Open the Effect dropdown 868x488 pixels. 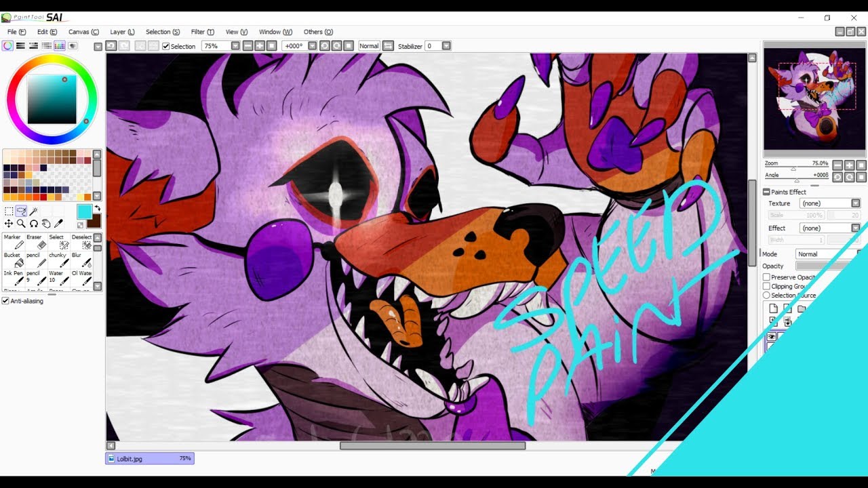(856, 228)
